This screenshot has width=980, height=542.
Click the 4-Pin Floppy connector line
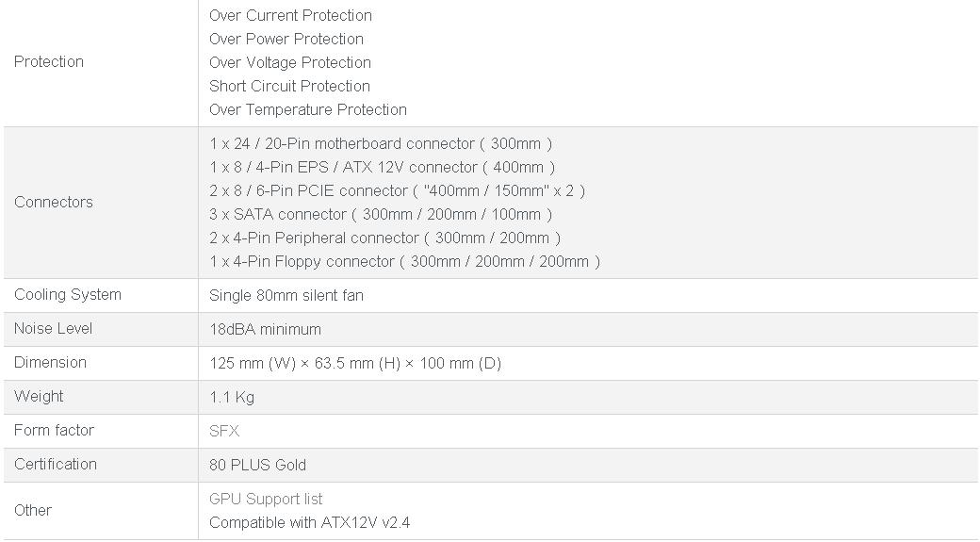pos(404,261)
